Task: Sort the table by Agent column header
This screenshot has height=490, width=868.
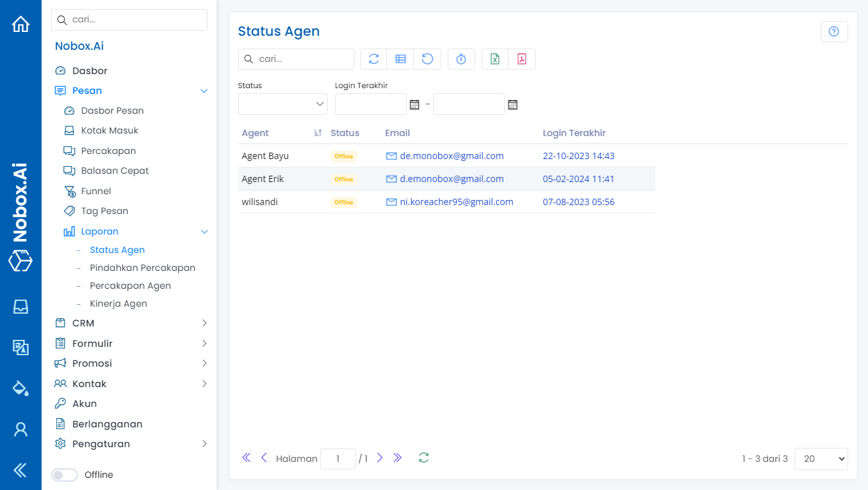Action: 255,133
